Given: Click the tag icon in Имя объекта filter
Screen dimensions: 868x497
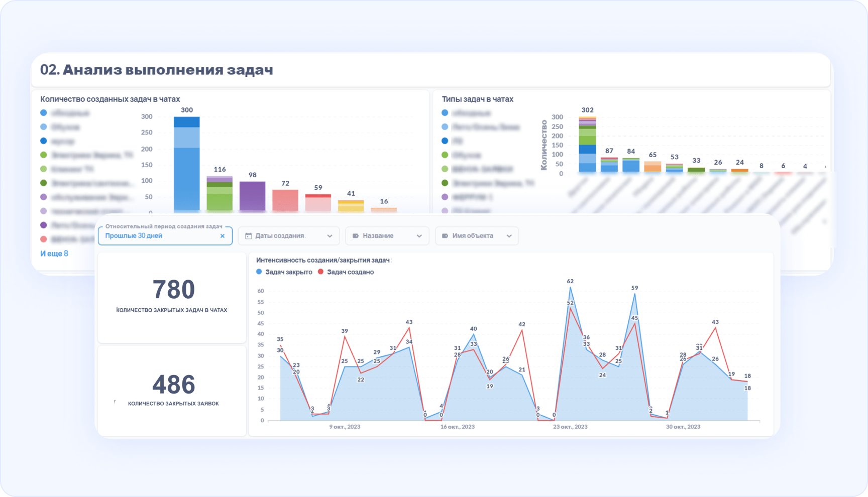Looking at the screenshot, I should 444,235.
